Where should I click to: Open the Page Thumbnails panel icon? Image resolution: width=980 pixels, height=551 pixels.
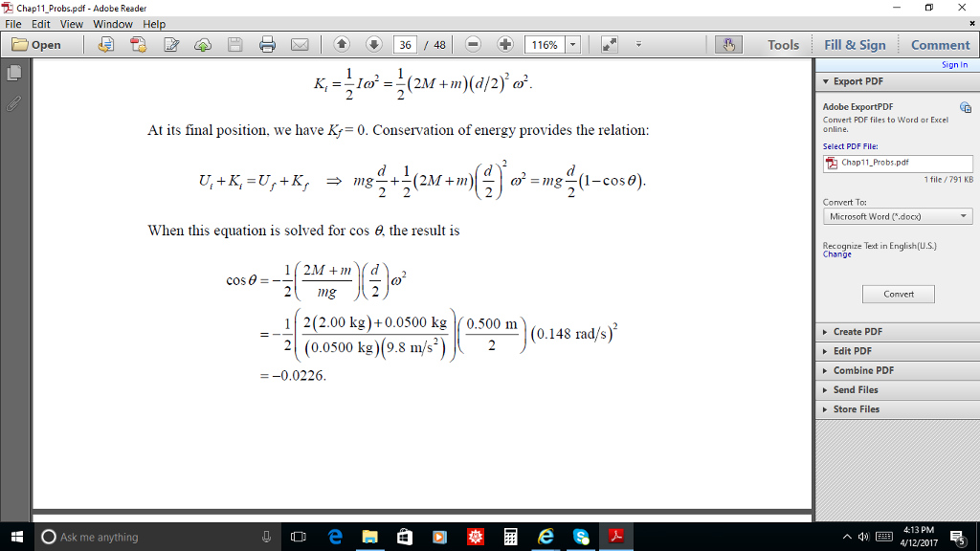[x=12, y=70]
